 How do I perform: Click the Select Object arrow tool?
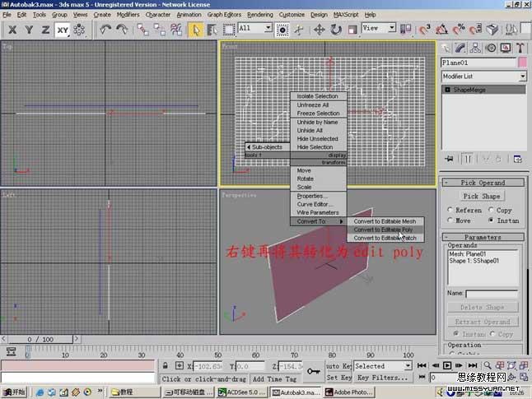196,29
